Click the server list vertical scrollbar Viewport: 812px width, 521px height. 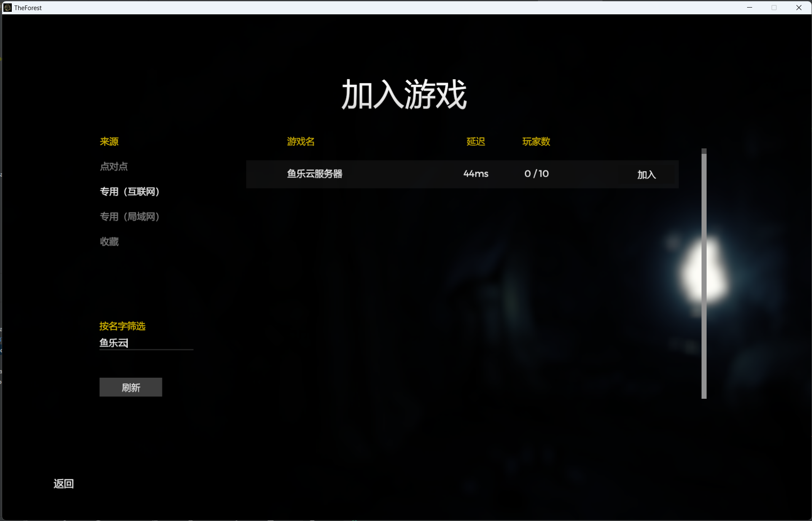pos(704,274)
